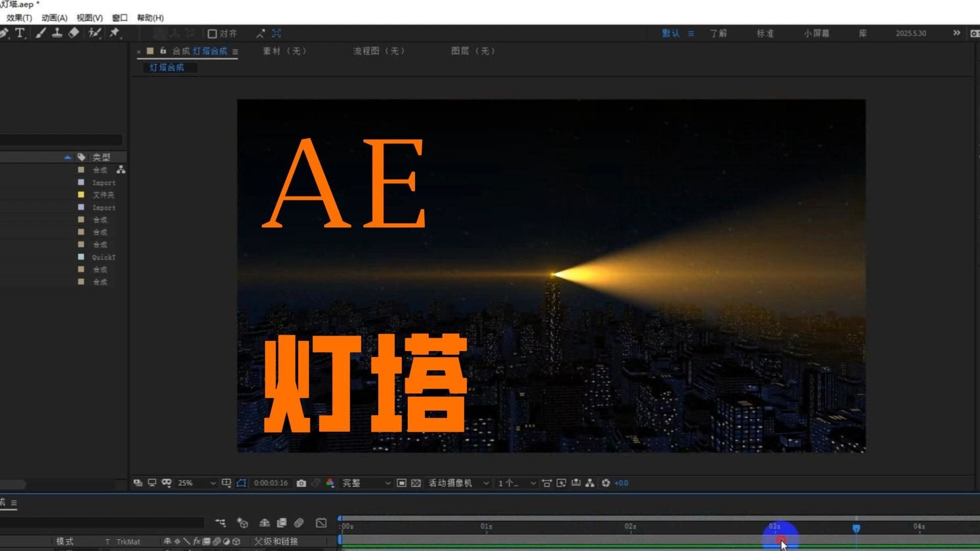Open the 合成 灯塔合成 panel menu

click(x=235, y=52)
